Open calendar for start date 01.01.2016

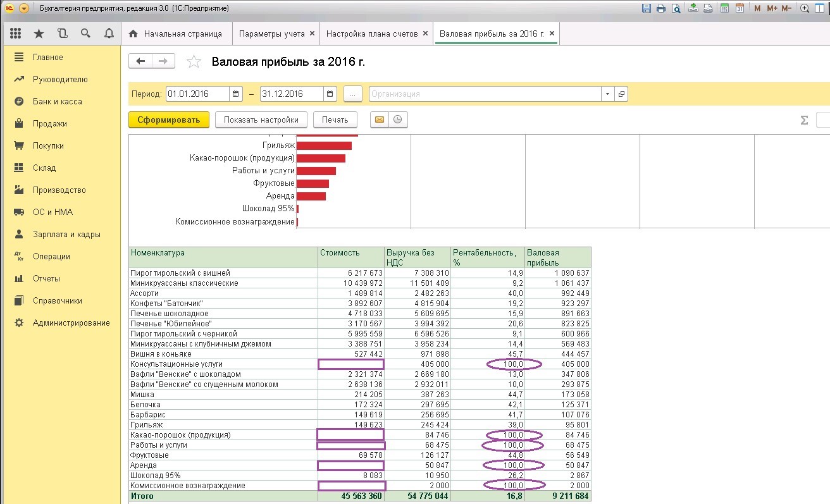coord(236,94)
